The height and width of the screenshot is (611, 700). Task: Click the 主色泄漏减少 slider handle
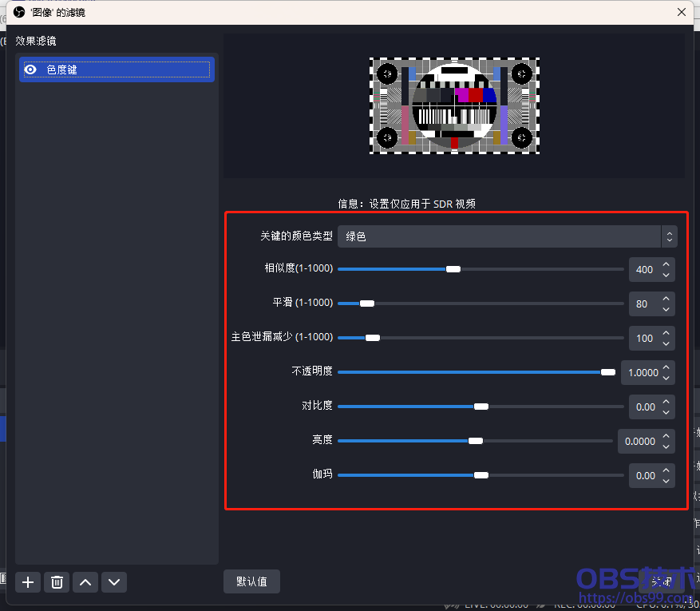pos(372,338)
